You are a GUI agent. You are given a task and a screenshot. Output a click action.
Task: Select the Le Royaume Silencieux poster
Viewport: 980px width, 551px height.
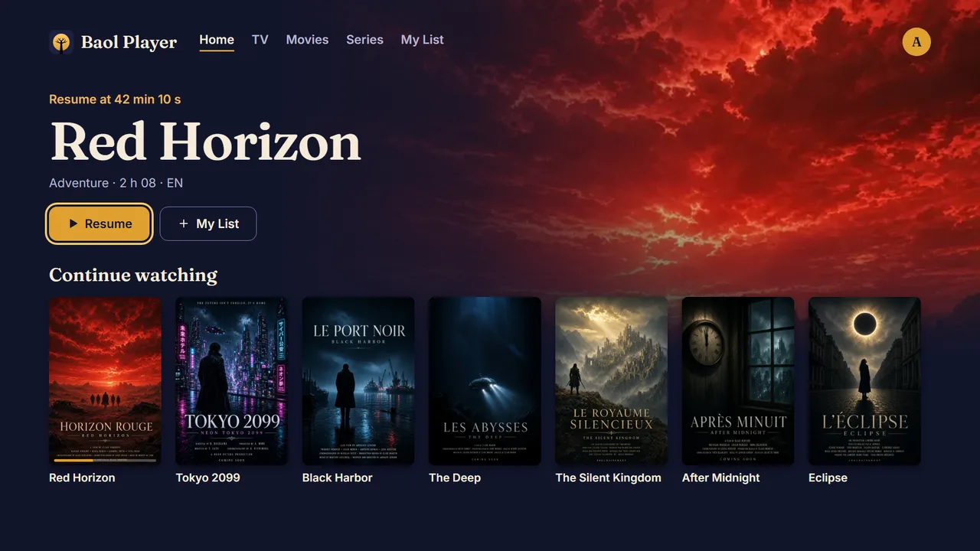point(612,381)
